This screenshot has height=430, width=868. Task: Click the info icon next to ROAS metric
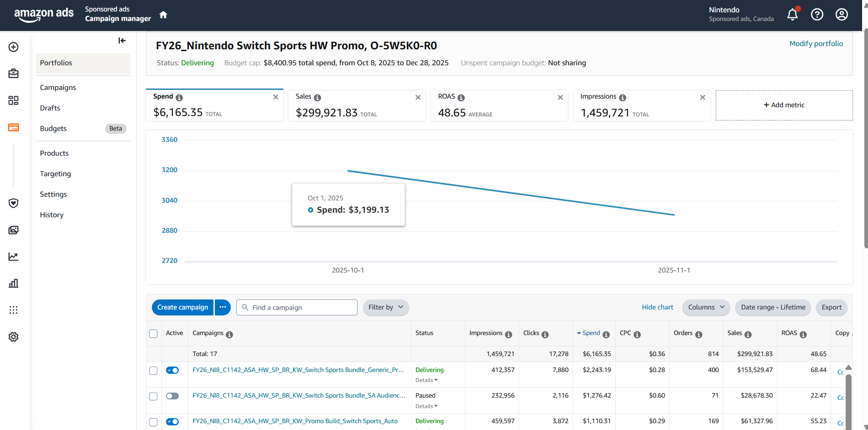461,98
